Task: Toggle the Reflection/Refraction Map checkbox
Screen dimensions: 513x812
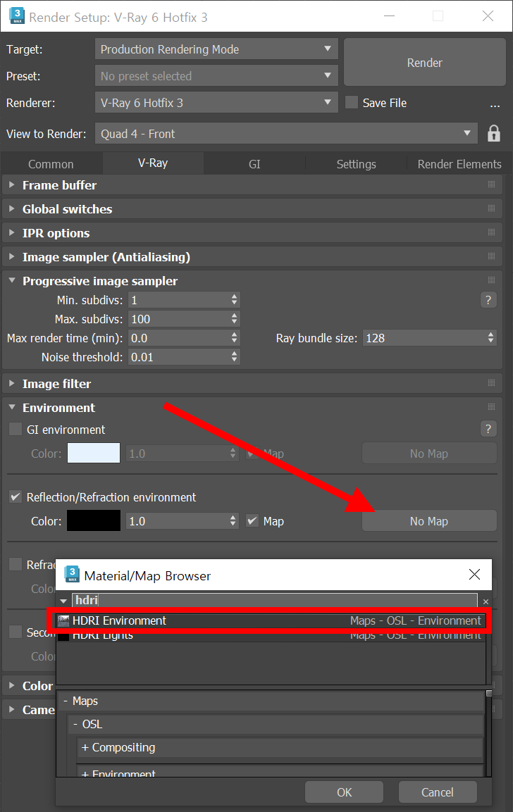Action: [x=252, y=520]
